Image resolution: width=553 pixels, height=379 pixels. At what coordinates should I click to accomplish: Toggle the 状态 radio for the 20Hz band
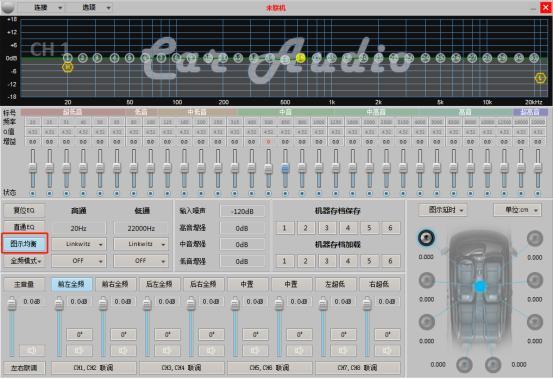pos(33,193)
